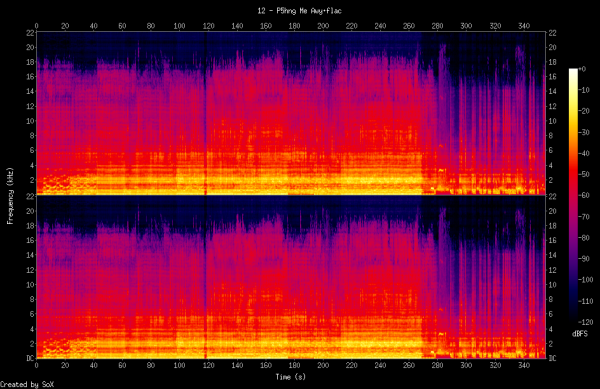Select the 200 tick on bottom time axis
This screenshot has width=600, height=389.
click(x=323, y=365)
